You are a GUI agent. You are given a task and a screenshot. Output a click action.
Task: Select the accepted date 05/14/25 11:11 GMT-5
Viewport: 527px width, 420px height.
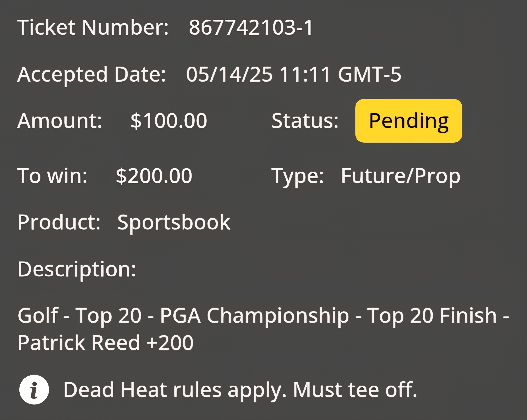click(294, 74)
